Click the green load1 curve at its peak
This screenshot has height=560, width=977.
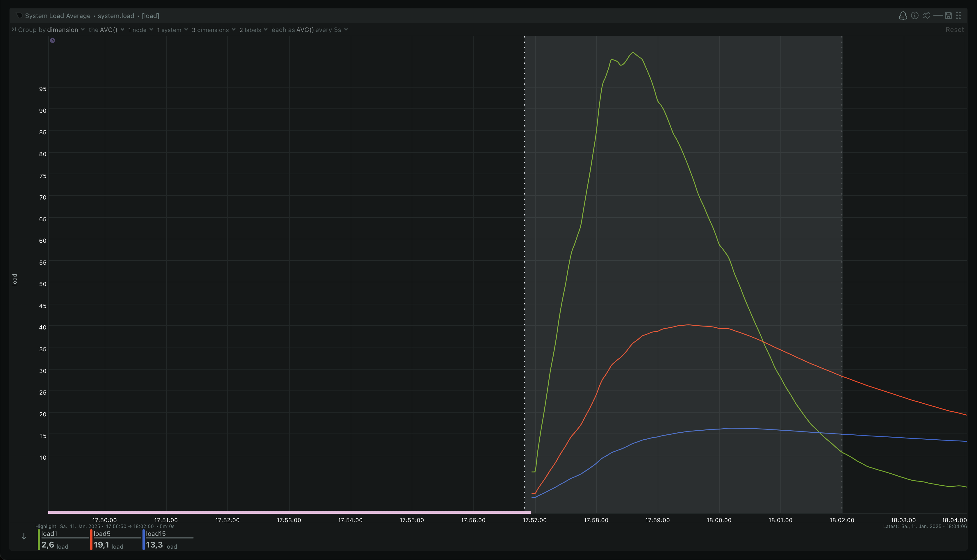[633, 53]
